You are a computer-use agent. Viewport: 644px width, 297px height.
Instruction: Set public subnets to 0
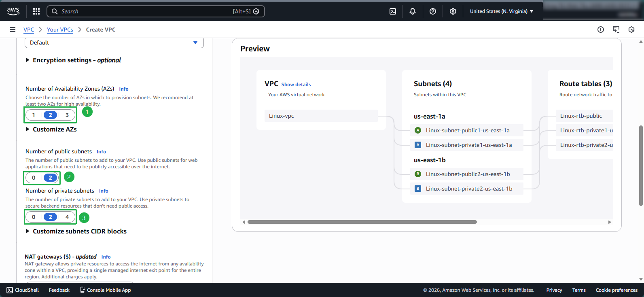tap(34, 178)
